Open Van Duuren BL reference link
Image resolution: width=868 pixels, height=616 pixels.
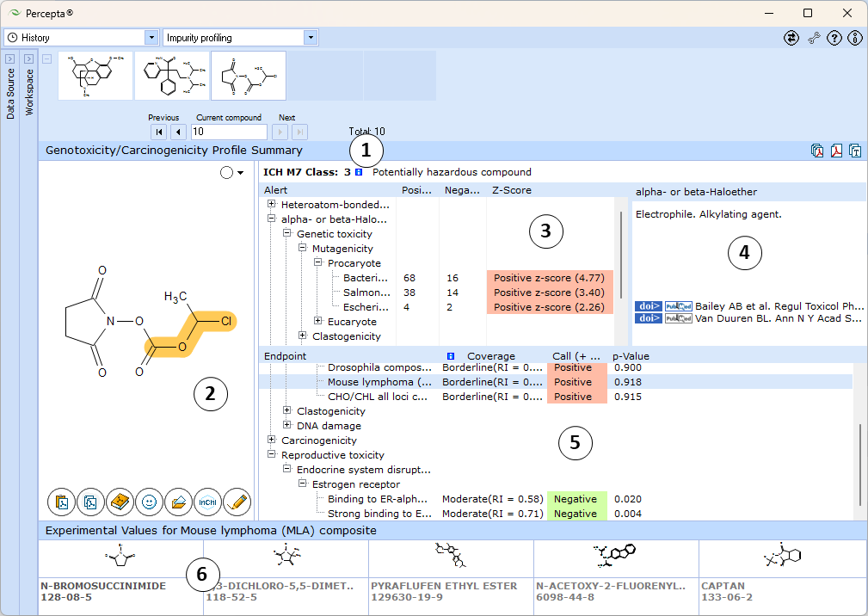(x=779, y=318)
